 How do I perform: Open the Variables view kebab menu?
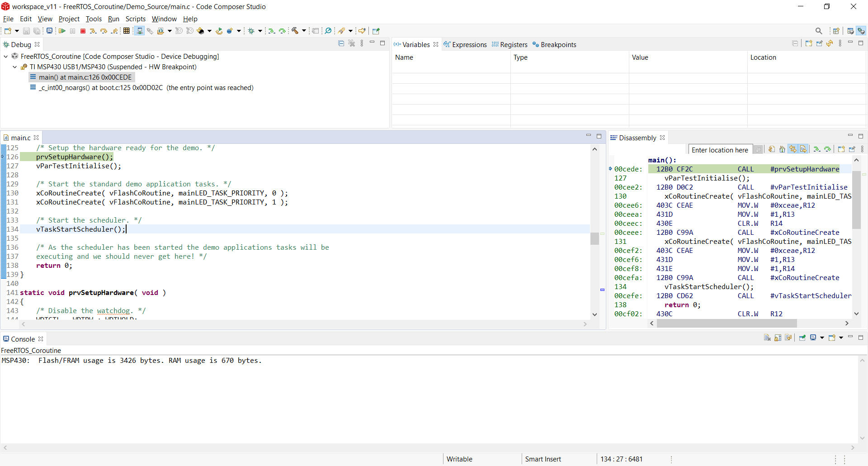point(840,43)
